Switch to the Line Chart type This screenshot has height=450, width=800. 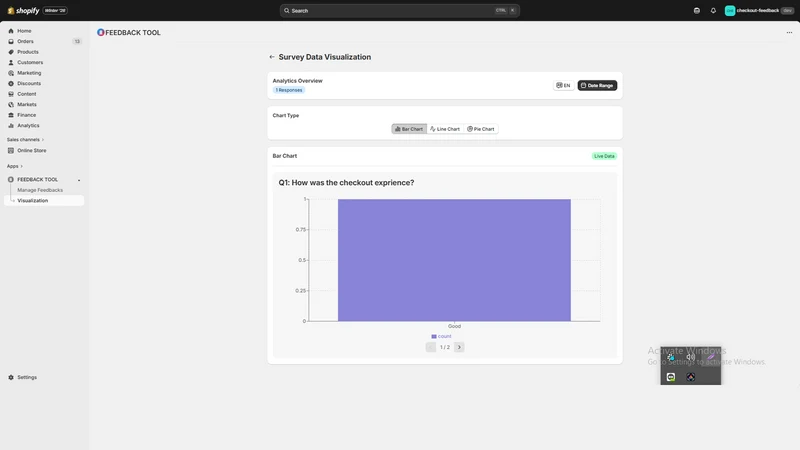point(445,129)
